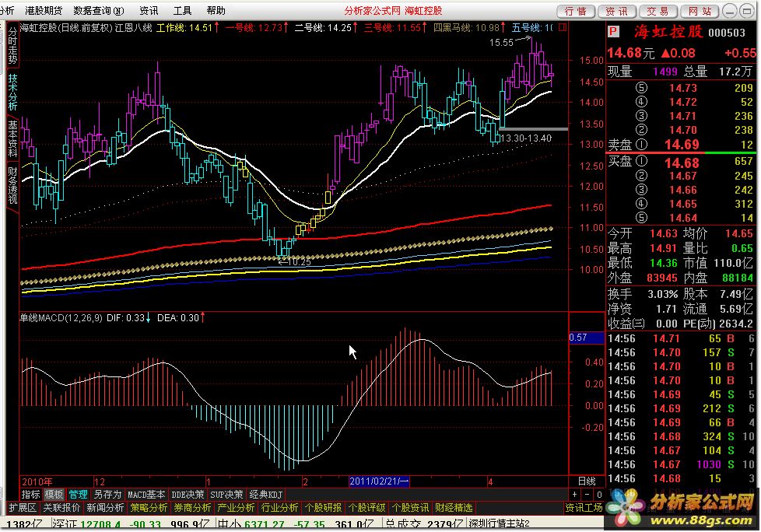The width and height of the screenshot is (761, 532).
Task: Switch to 技术分析 side tab
Action: point(12,92)
